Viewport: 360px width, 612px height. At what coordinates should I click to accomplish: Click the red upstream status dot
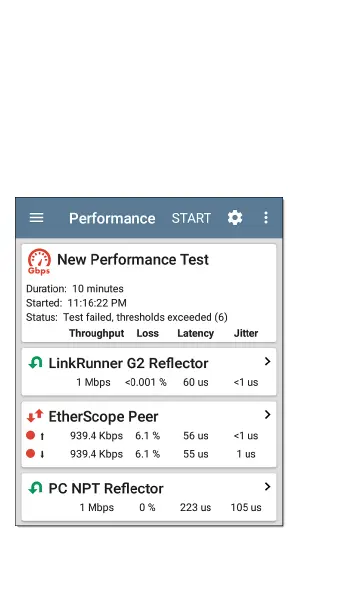pyautogui.click(x=30, y=435)
